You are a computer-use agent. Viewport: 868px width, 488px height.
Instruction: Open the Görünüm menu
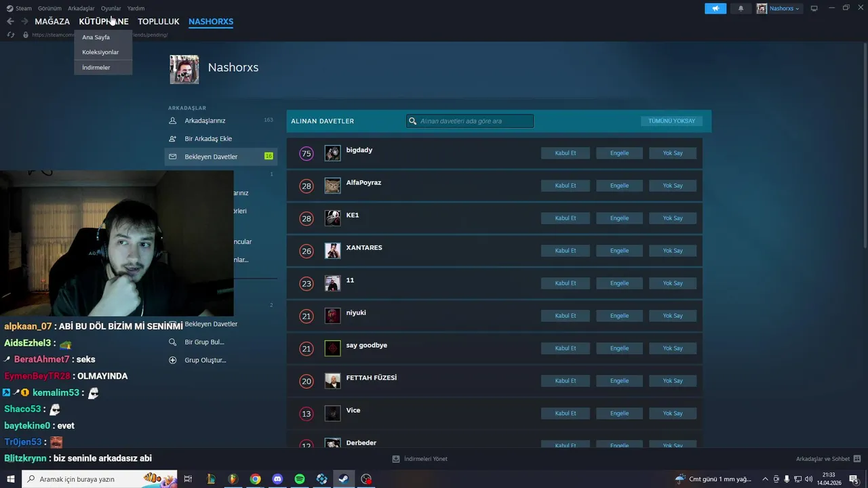(50, 8)
